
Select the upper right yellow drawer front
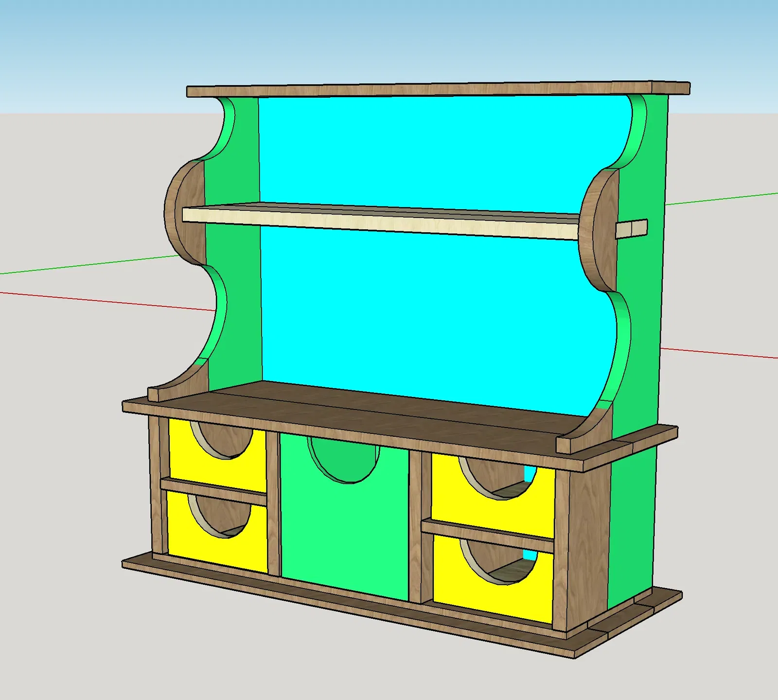point(493,496)
